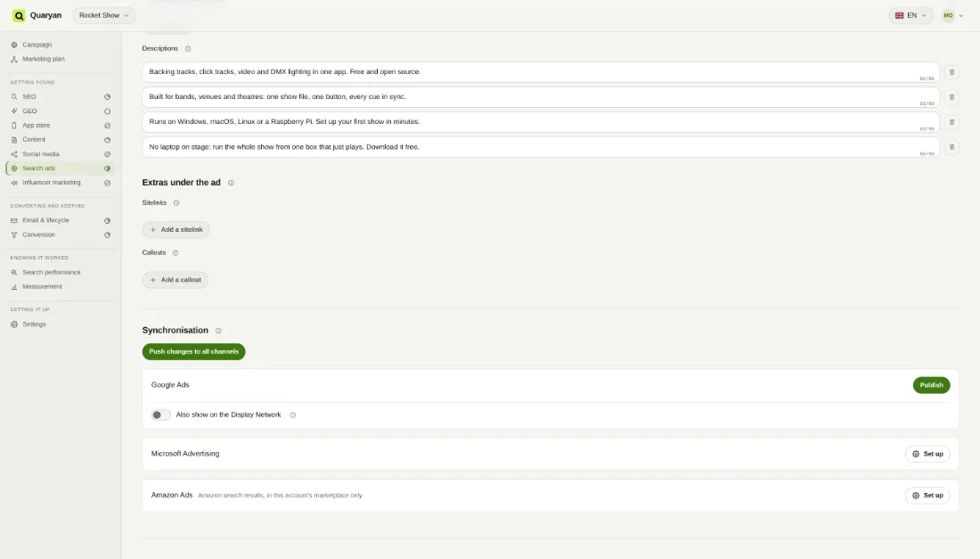Select Search ads in sidebar
This screenshot has height=559, width=980.
(60, 169)
